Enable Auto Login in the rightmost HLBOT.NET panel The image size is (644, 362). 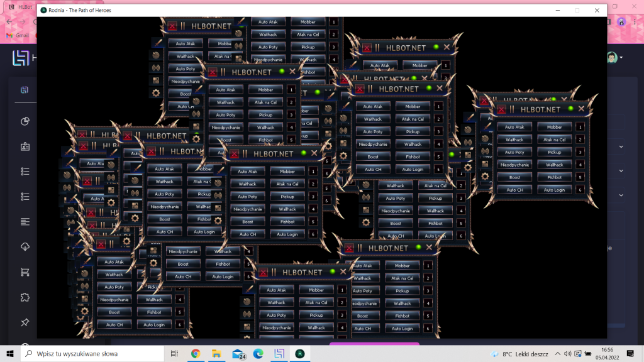[554, 190]
